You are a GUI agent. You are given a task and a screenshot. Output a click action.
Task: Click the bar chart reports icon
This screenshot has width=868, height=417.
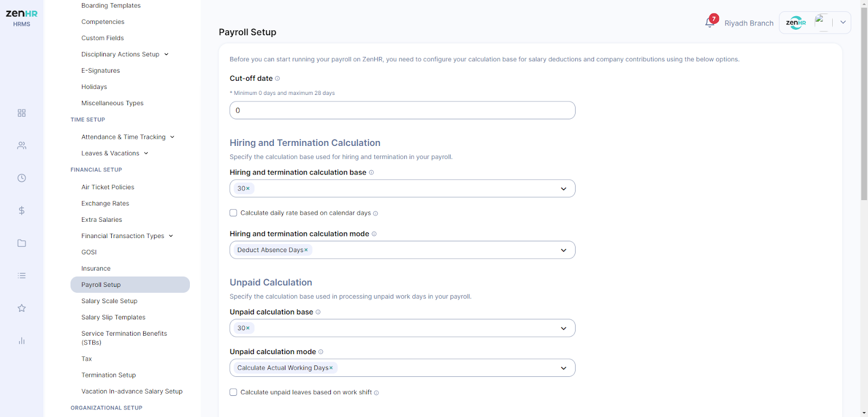pos(22,341)
